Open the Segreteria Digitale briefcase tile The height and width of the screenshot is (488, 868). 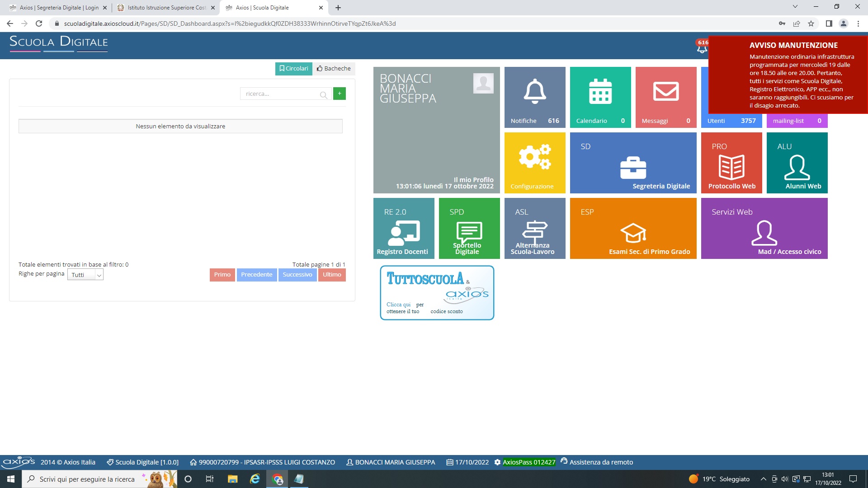coord(633,163)
